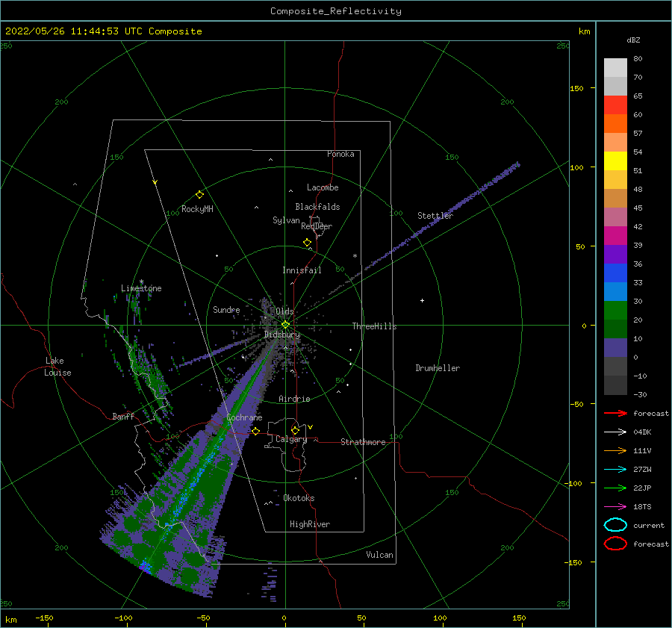Click the Strathmore city label
The height and width of the screenshot is (628, 672).
click(x=363, y=442)
